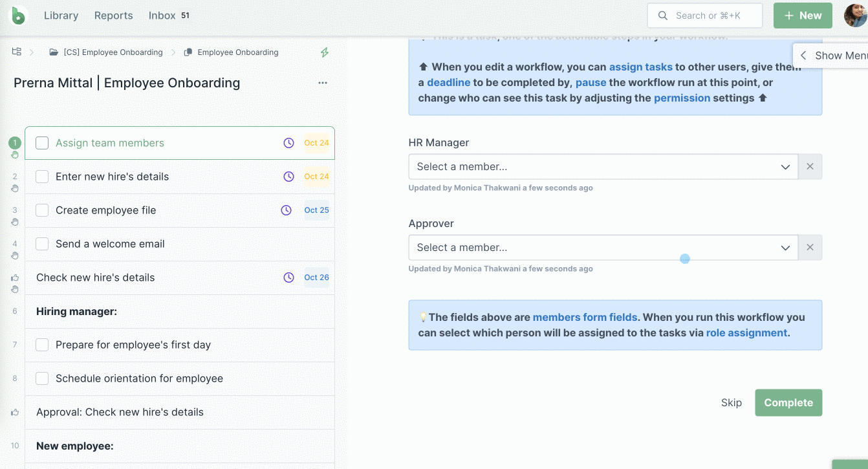Click the green Complete button

788,402
